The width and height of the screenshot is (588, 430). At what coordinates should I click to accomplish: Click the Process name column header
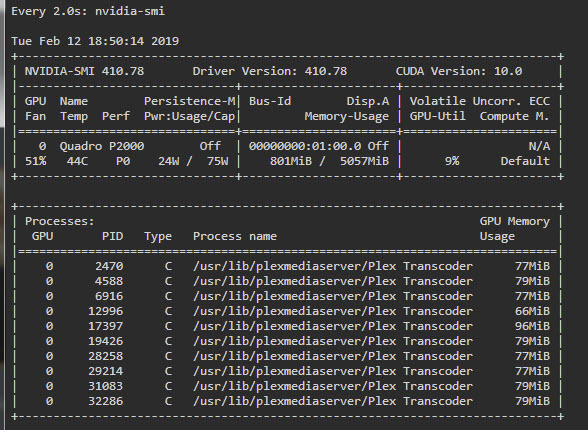tap(235, 236)
